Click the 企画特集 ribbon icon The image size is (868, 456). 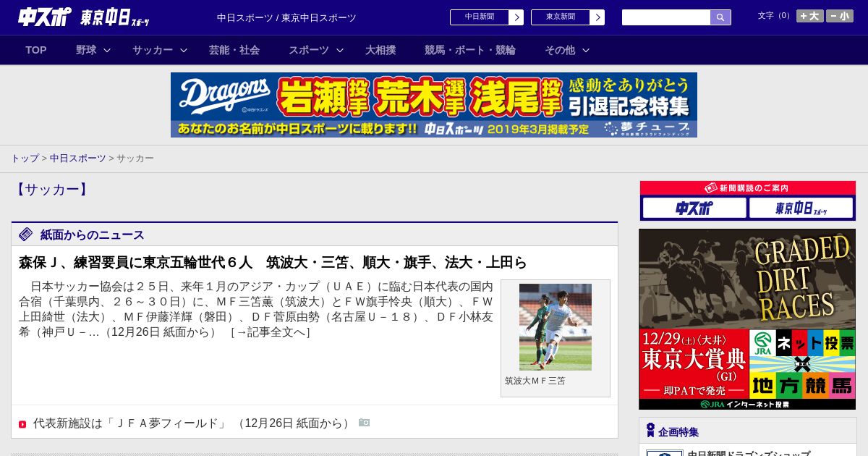tap(650, 431)
